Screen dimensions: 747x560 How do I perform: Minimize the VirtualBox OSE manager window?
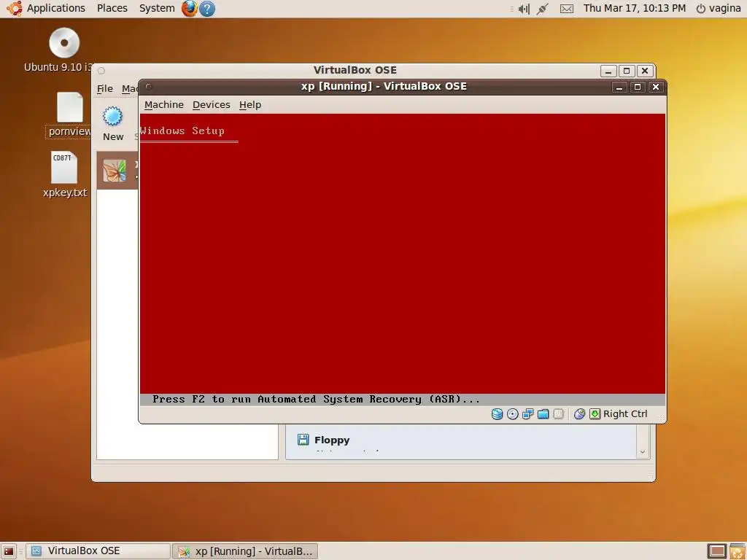coord(608,71)
